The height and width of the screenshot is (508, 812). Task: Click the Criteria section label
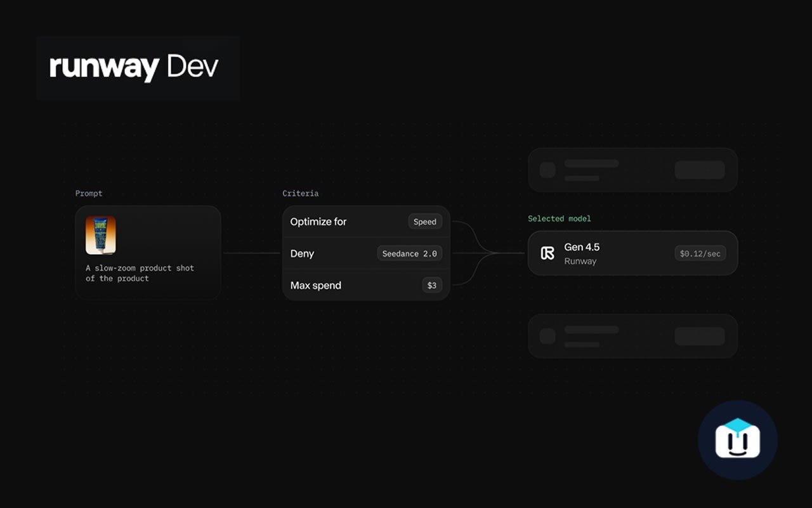point(301,193)
